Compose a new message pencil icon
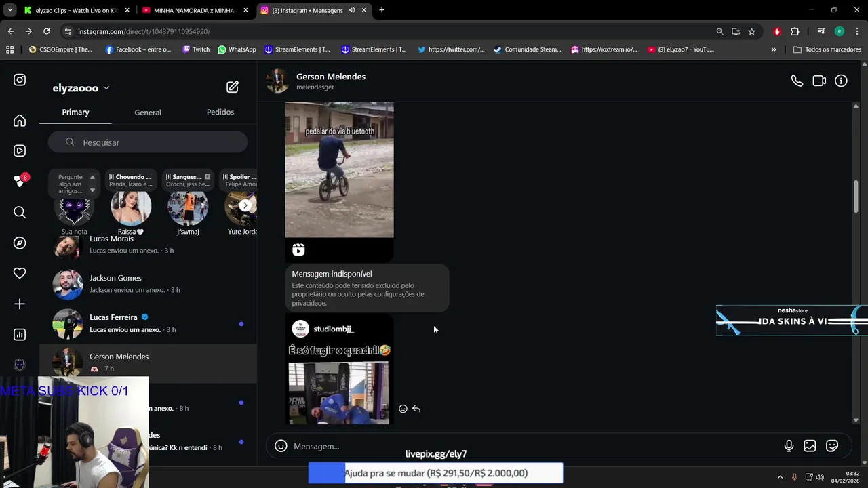 click(x=233, y=87)
